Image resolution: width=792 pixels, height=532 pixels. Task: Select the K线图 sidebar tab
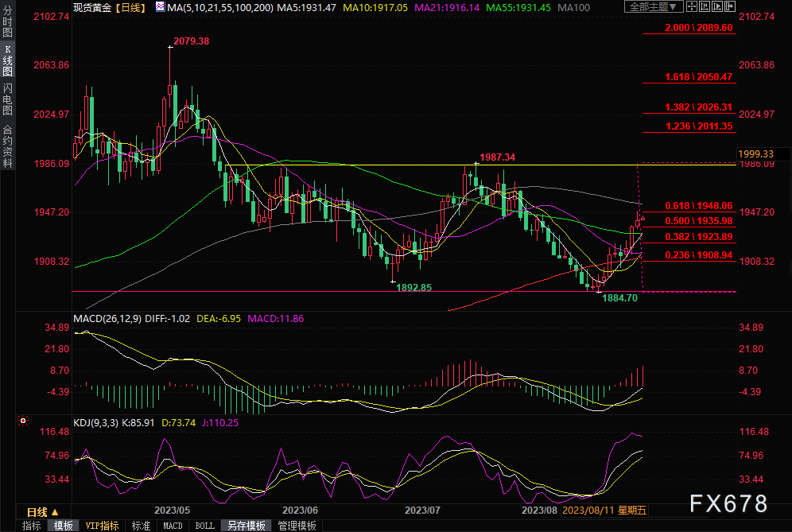7,60
